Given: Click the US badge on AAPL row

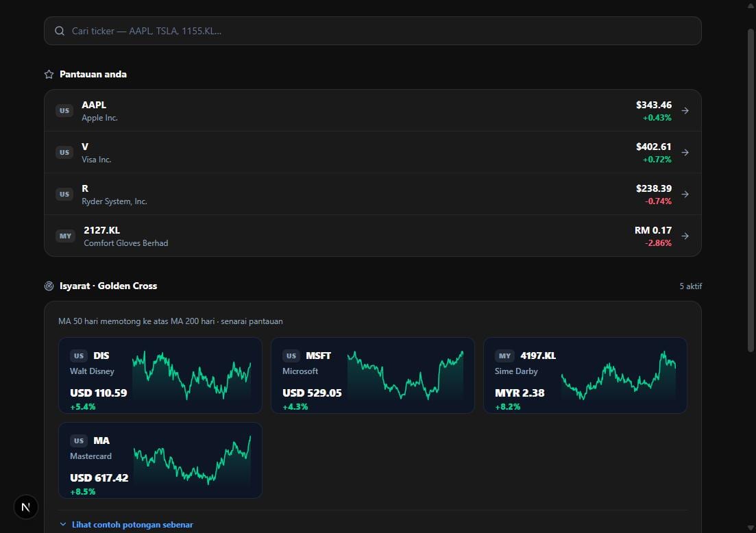Looking at the screenshot, I should click(x=64, y=111).
